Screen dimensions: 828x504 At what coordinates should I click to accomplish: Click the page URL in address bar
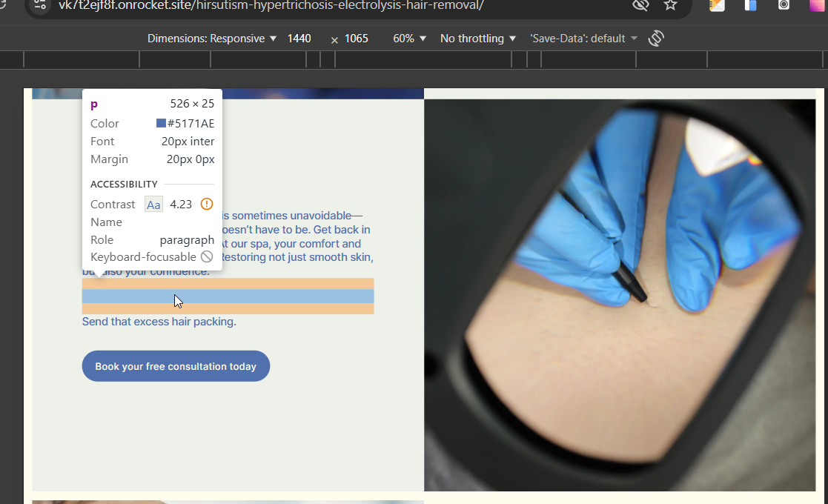271,5
